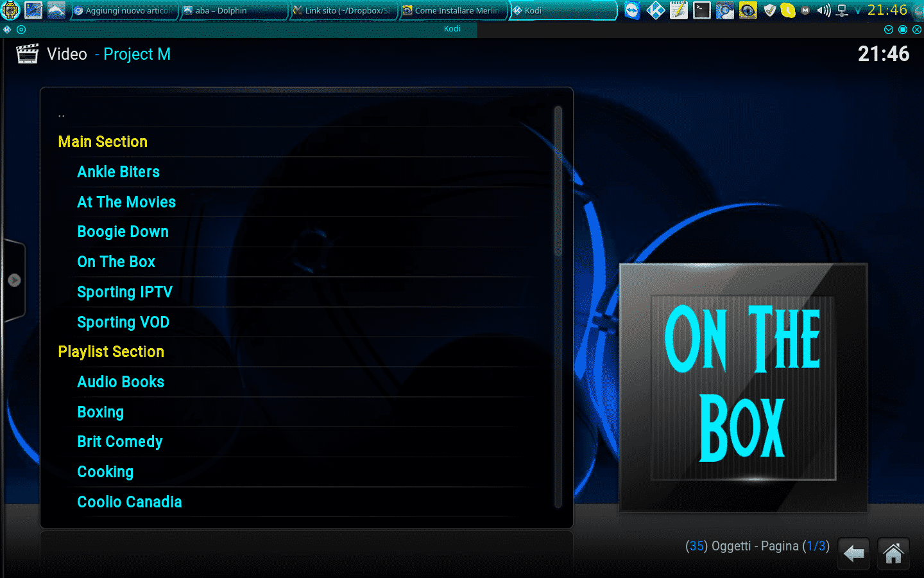924x578 pixels.
Task: Launch Dolphin file manager from panel
Action: pyautogui.click(x=56, y=10)
